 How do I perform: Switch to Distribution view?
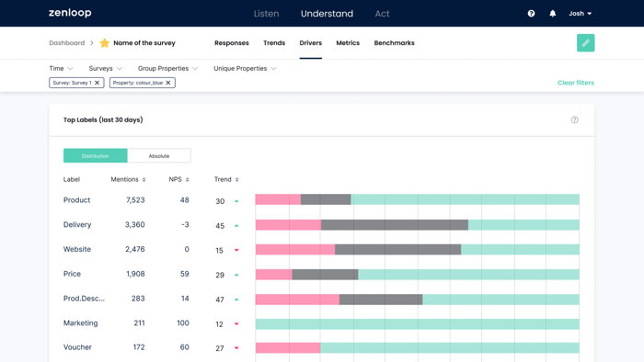pos(96,156)
